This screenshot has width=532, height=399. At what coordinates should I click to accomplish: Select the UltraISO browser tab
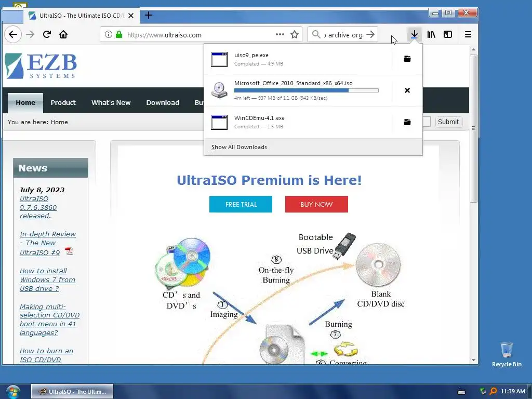coord(82,16)
